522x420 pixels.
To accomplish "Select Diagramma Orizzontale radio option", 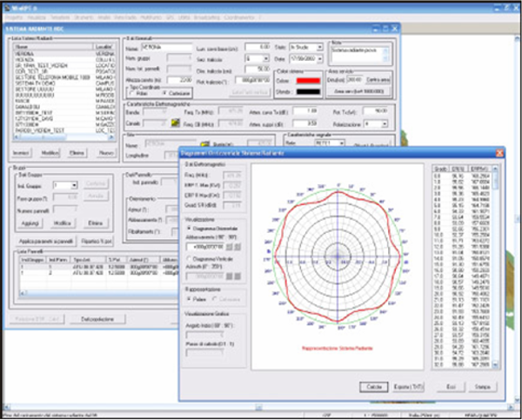I will pyautogui.click(x=189, y=229).
